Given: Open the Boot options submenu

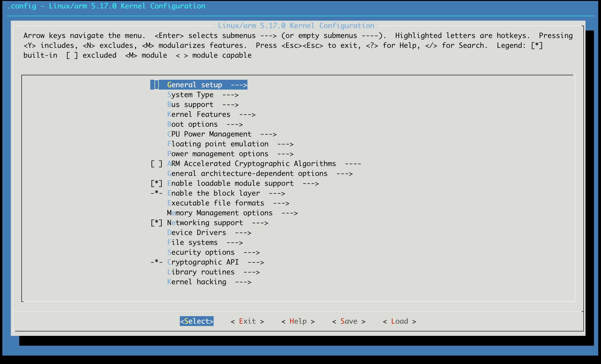Looking at the screenshot, I should coord(205,124).
